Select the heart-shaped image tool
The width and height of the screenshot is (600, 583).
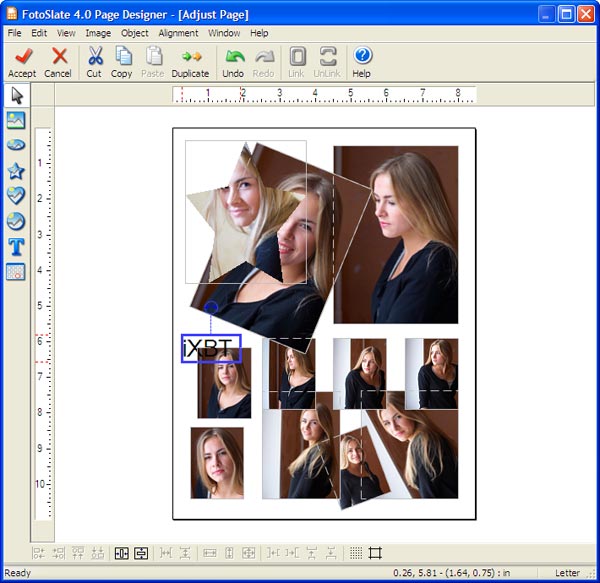[x=16, y=196]
